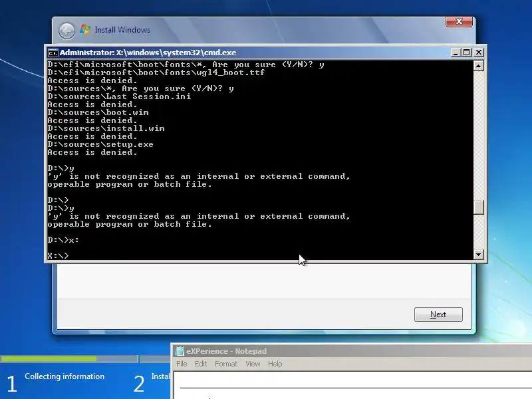
Task: Open Notepad Help menu
Action: point(275,364)
